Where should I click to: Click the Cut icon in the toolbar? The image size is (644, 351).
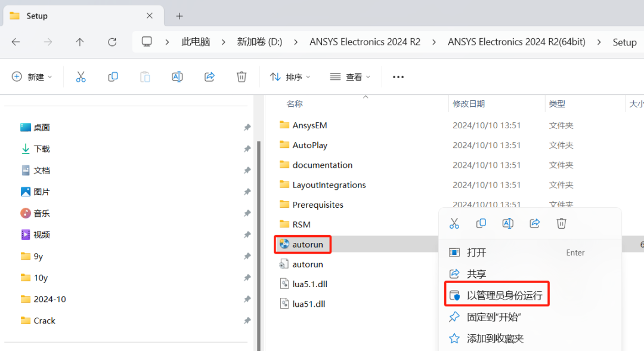81,77
